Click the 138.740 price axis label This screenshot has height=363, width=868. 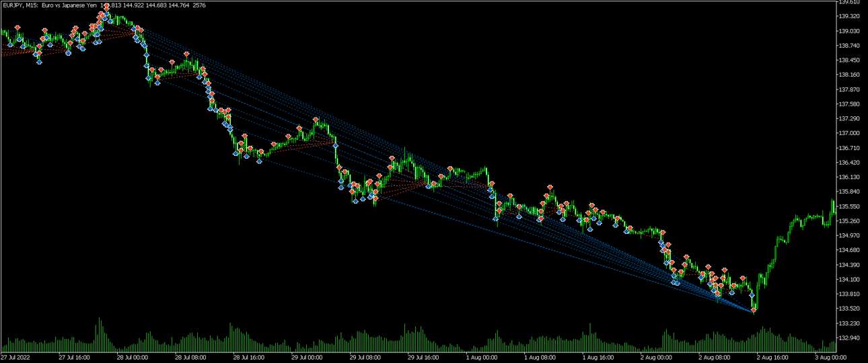(848, 46)
